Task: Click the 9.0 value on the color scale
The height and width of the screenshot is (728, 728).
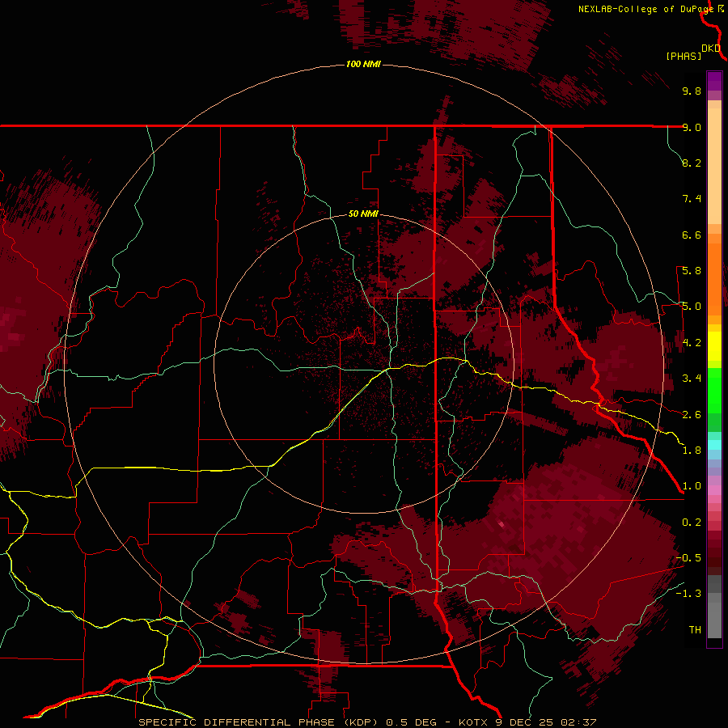Action: coord(692,127)
